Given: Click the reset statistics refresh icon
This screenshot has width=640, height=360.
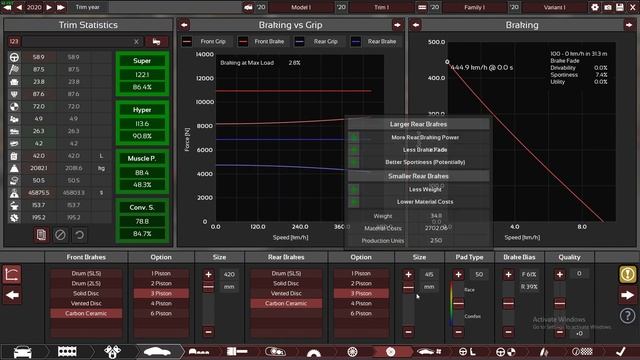Looking at the screenshot, I should (x=79, y=235).
